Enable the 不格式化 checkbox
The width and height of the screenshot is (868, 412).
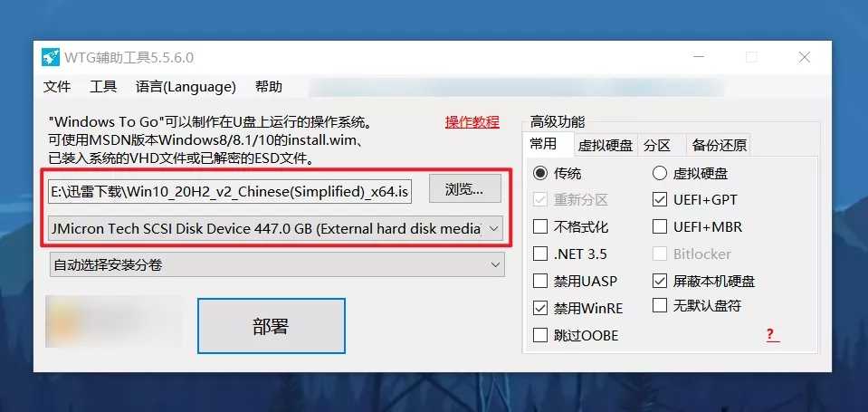point(539,226)
